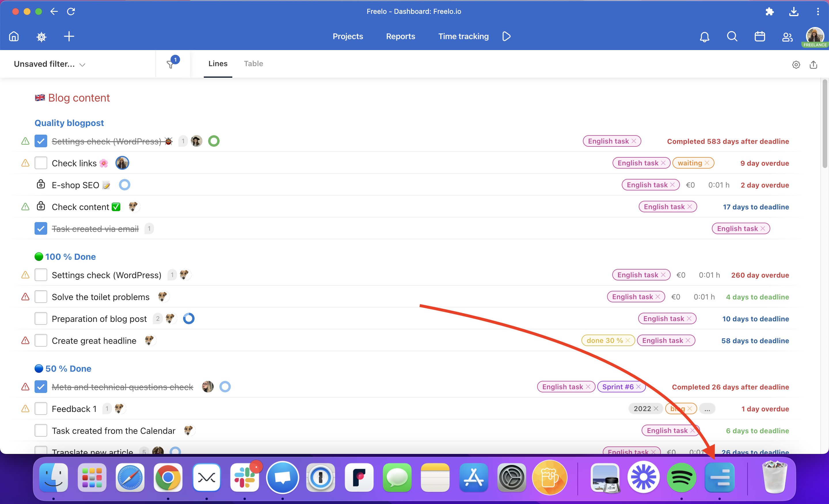Click add new item plus button
The width and height of the screenshot is (829, 504).
(x=68, y=37)
